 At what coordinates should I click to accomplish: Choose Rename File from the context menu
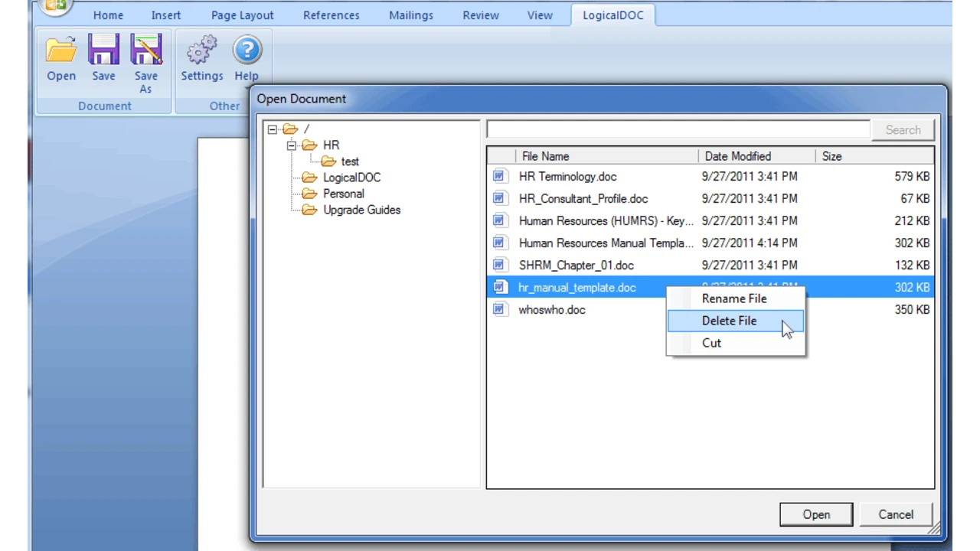click(733, 298)
